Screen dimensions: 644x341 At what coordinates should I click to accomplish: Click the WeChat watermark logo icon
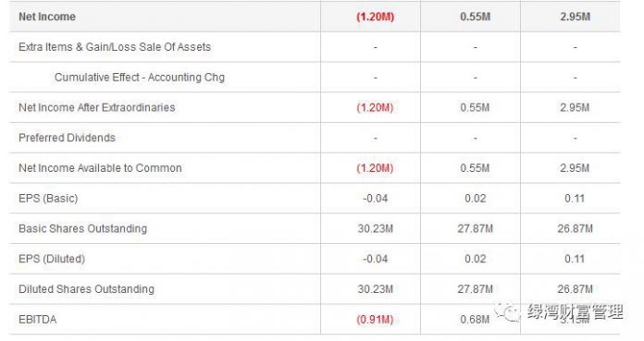click(x=508, y=312)
